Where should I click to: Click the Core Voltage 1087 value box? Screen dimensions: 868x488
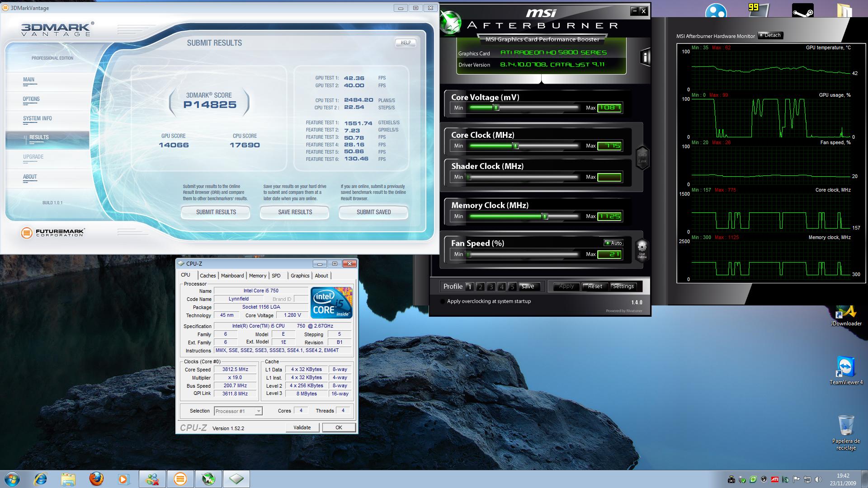coord(609,108)
